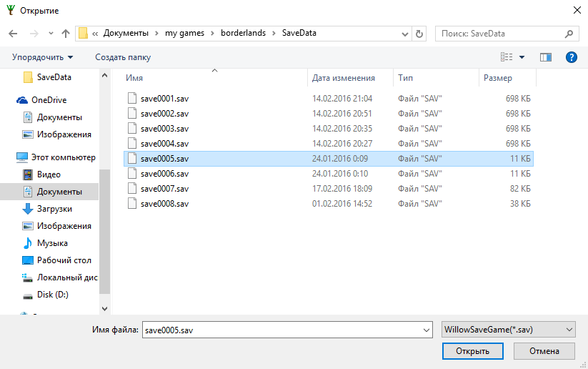Expand the address bar path history dropdown

point(404,34)
